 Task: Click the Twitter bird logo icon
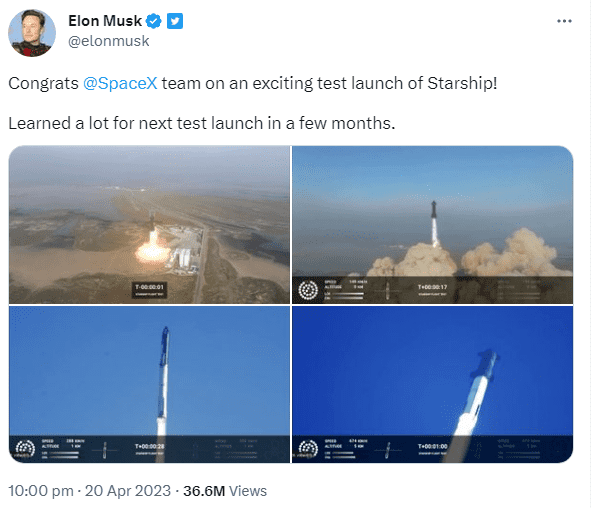click(175, 21)
